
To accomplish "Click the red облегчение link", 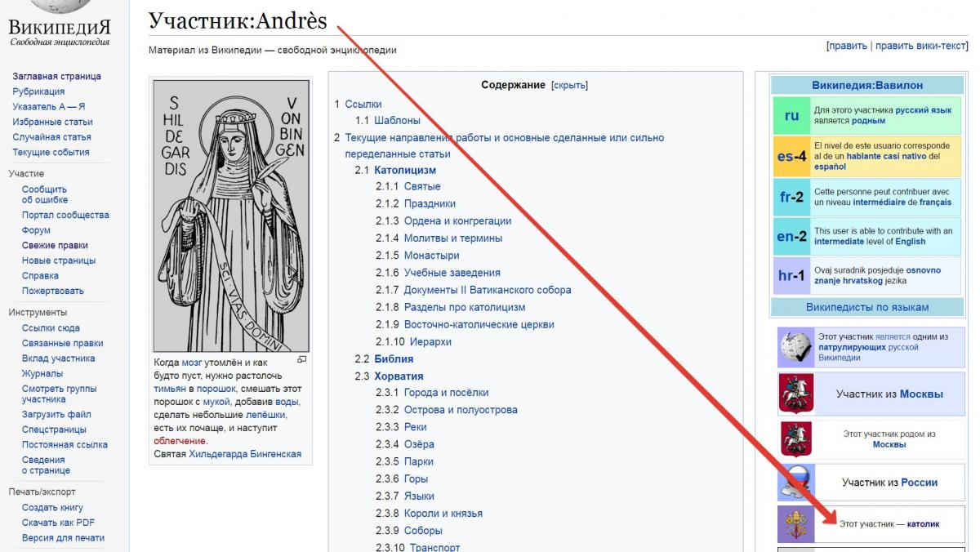I will (180, 441).
